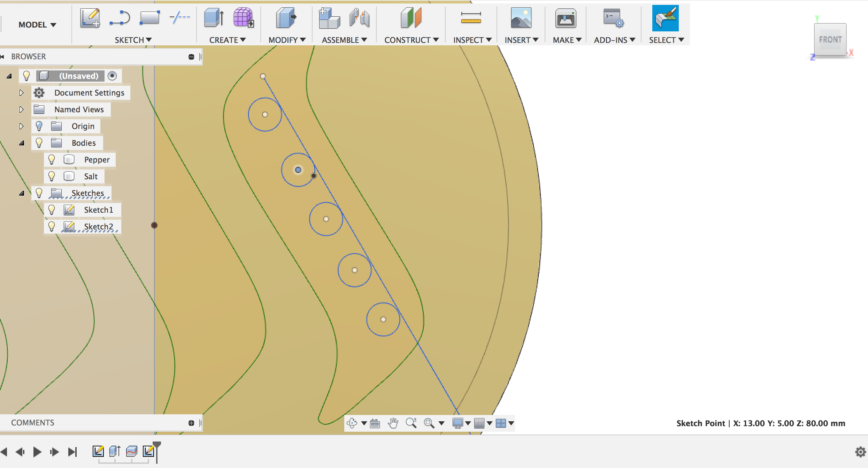Viewport: 868px width, 468px height.
Task: Open the MAKE menu
Action: click(567, 40)
